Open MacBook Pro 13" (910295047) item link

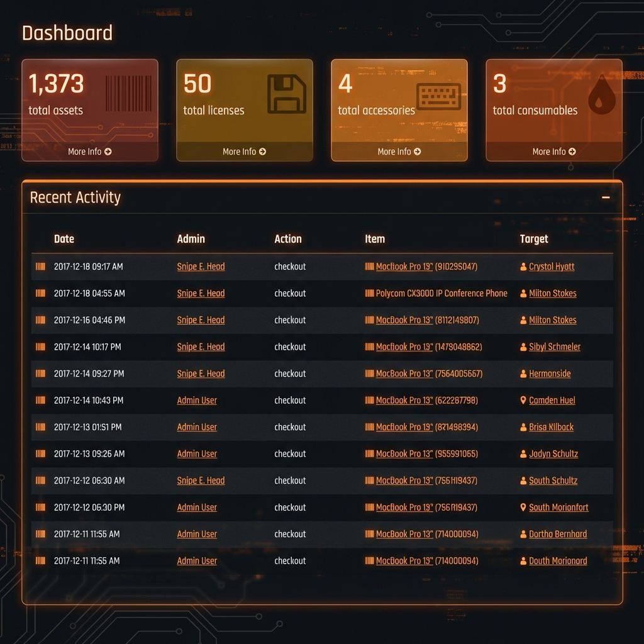(x=403, y=266)
